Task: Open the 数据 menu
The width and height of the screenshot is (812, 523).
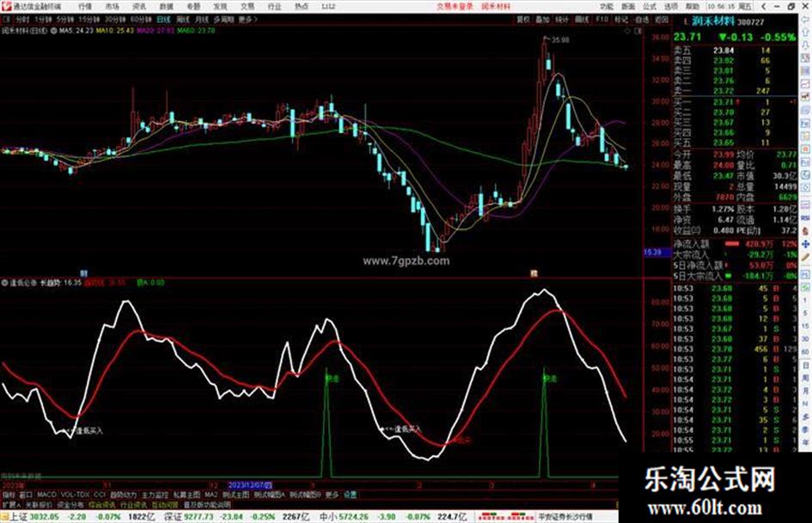Action: coord(166,6)
